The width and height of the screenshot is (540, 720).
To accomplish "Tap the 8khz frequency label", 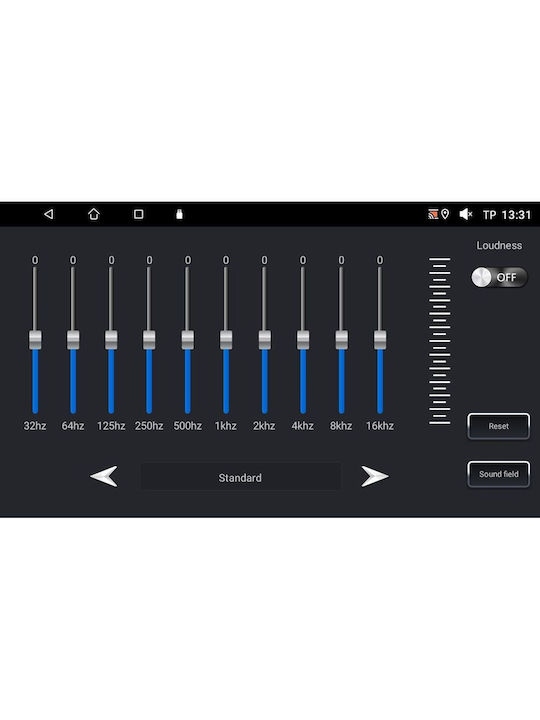I will pos(341,426).
